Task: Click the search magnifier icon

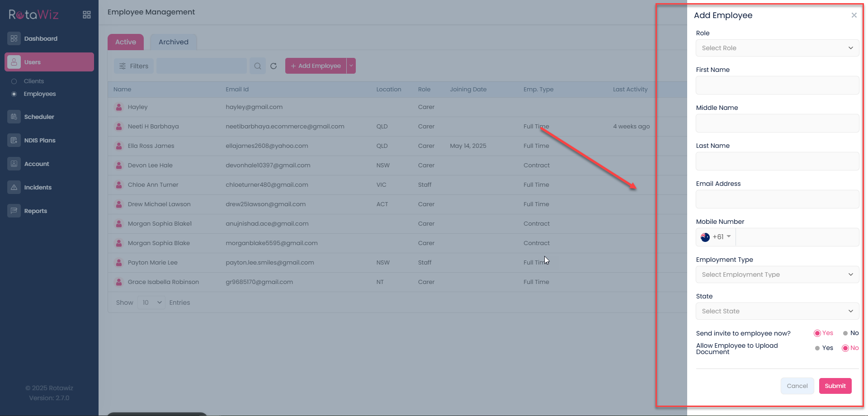Action: click(x=258, y=66)
